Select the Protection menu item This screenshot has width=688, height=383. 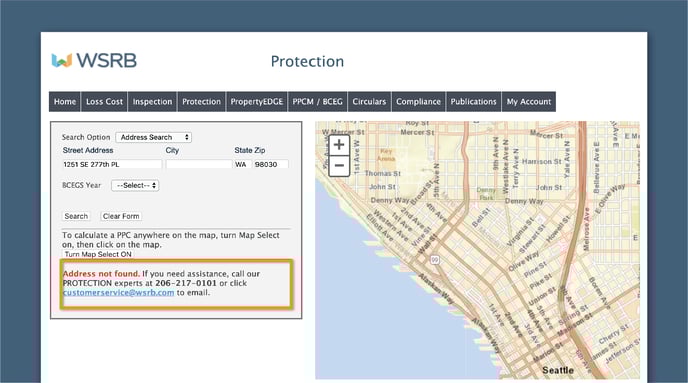point(201,101)
